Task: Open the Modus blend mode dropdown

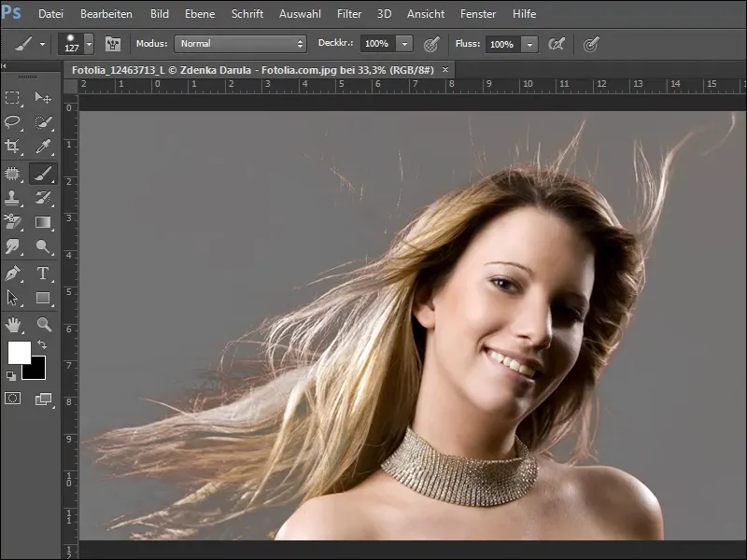Action: point(240,44)
